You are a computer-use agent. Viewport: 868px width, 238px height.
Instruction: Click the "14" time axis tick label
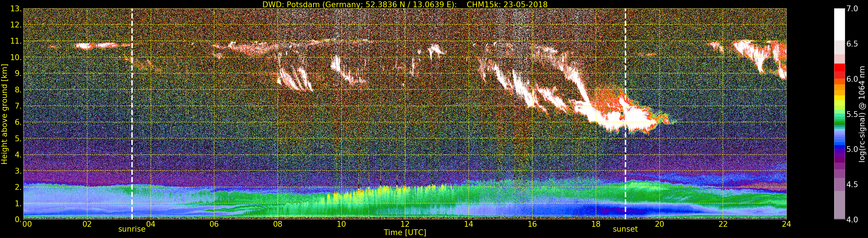click(468, 224)
